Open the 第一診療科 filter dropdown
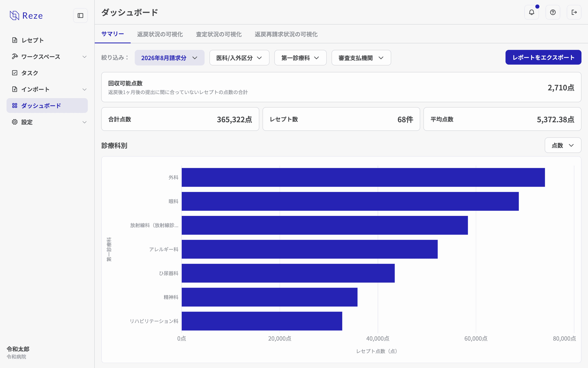The image size is (588, 368). pos(300,58)
